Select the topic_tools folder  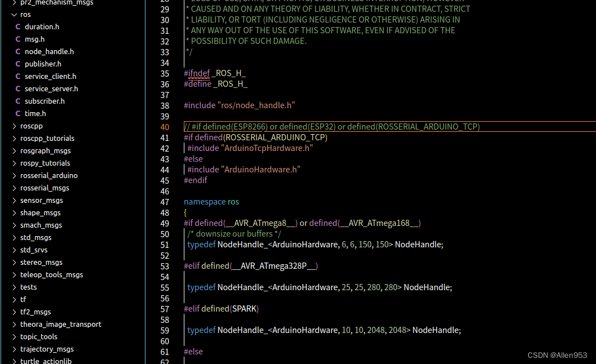(x=38, y=336)
